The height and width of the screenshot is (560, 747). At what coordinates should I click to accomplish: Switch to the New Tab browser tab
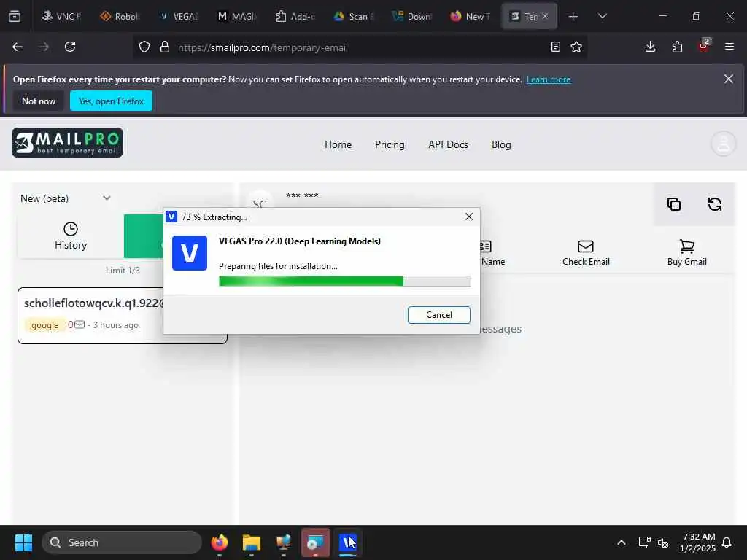point(471,17)
